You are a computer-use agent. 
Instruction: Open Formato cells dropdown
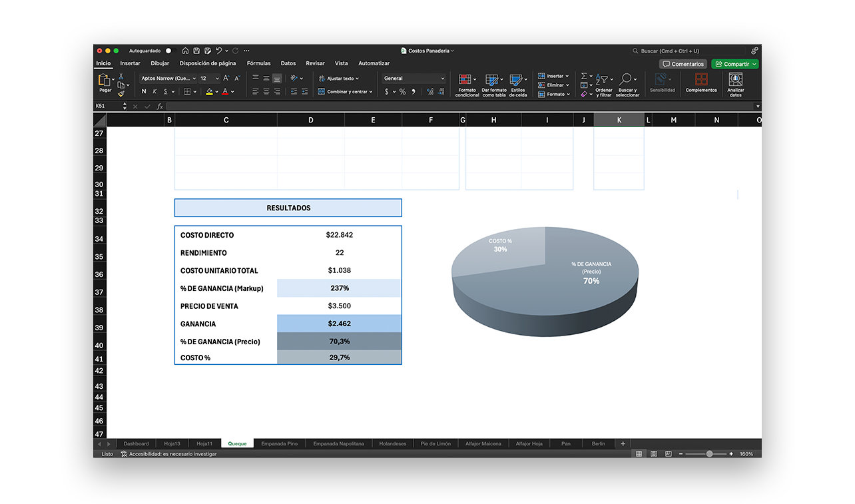pyautogui.click(x=553, y=94)
